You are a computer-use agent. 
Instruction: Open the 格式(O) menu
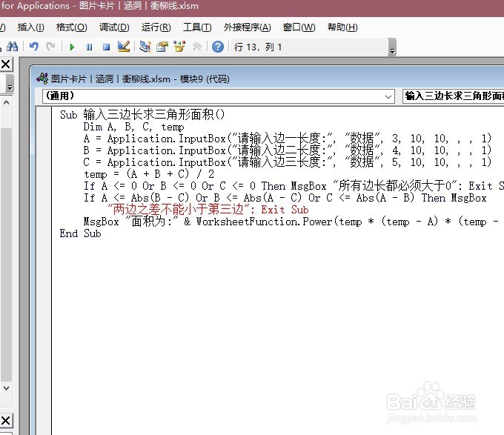pyautogui.click(x=71, y=27)
